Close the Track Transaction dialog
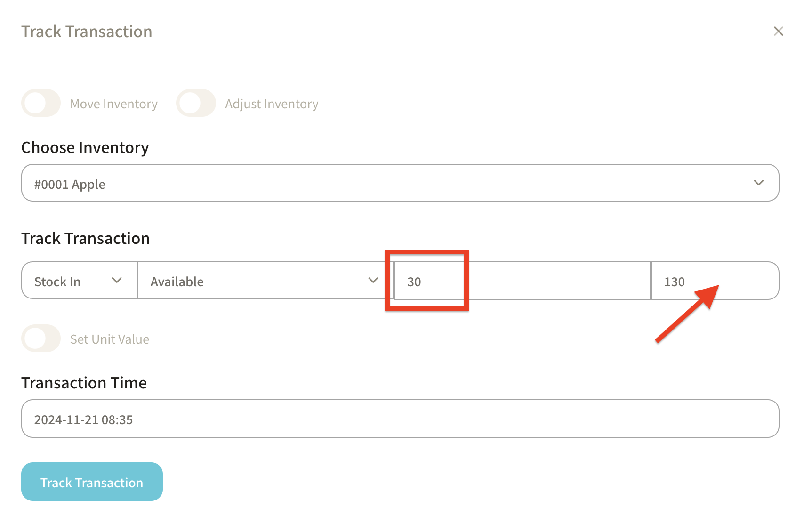Image resolution: width=804 pixels, height=532 pixels. (x=778, y=32)
